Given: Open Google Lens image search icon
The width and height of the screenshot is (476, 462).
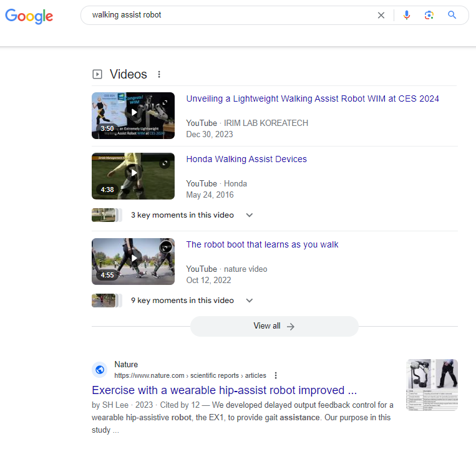Looking at the screenshot, I should point(429,15).
